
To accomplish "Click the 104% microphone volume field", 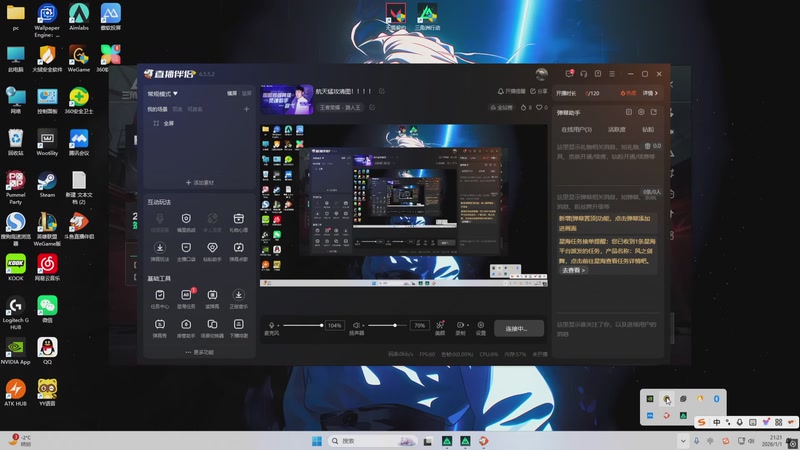I will pyautogui.click(x=335, y=325).
